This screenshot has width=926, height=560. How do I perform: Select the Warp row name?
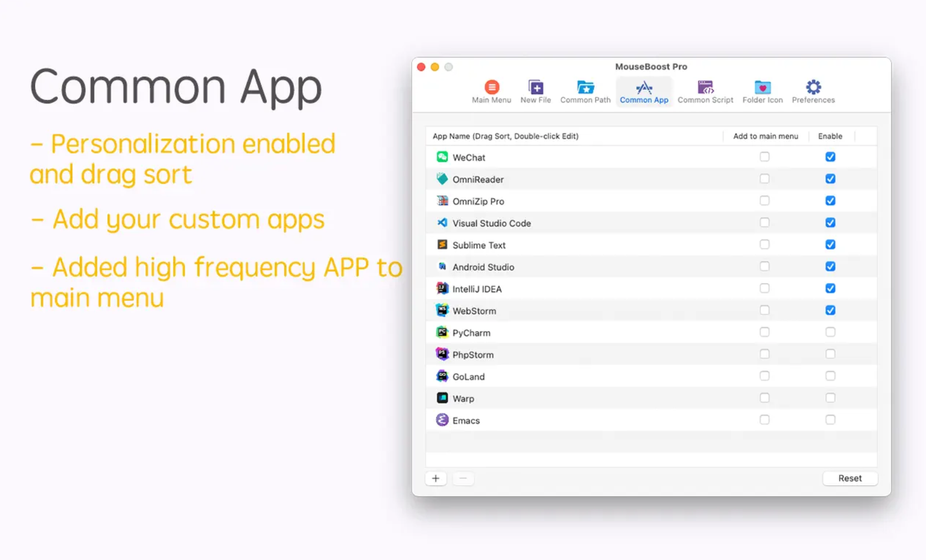[x=463, y=399]
